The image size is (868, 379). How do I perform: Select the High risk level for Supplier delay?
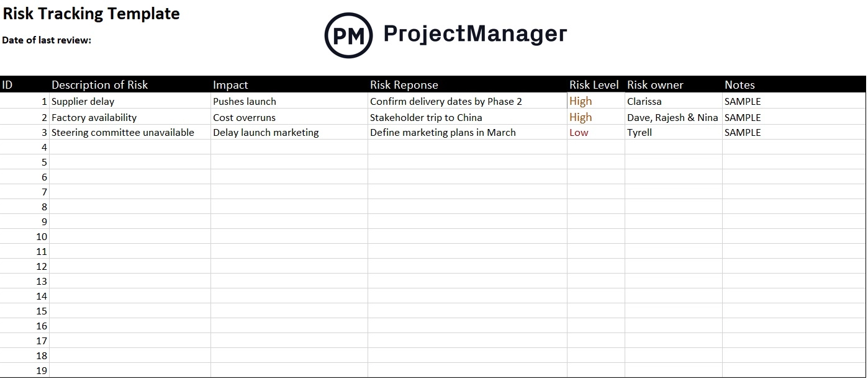coord(581,101)
